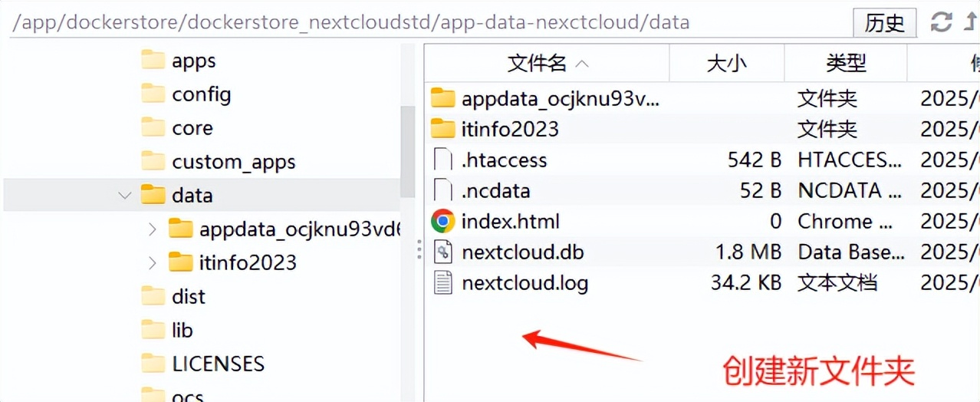
Task: Select the dist tree folder label
Action: coord(189,296)
